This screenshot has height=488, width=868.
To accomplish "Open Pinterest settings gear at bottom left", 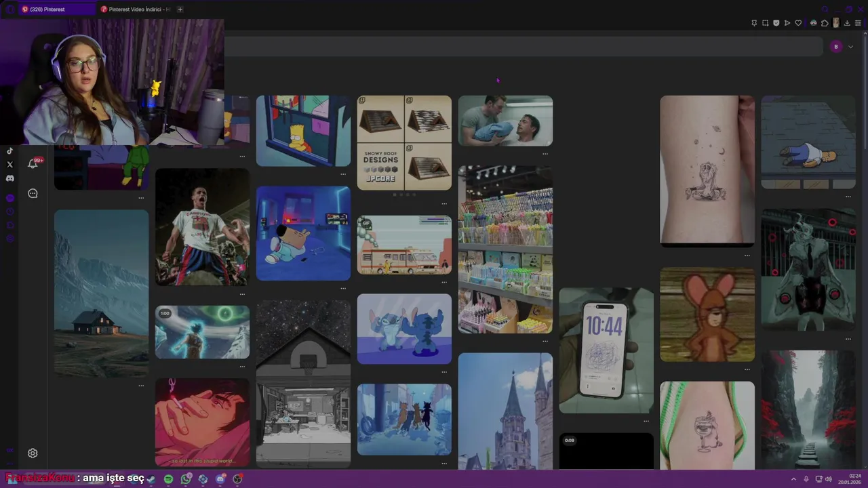I will point(33,453).
